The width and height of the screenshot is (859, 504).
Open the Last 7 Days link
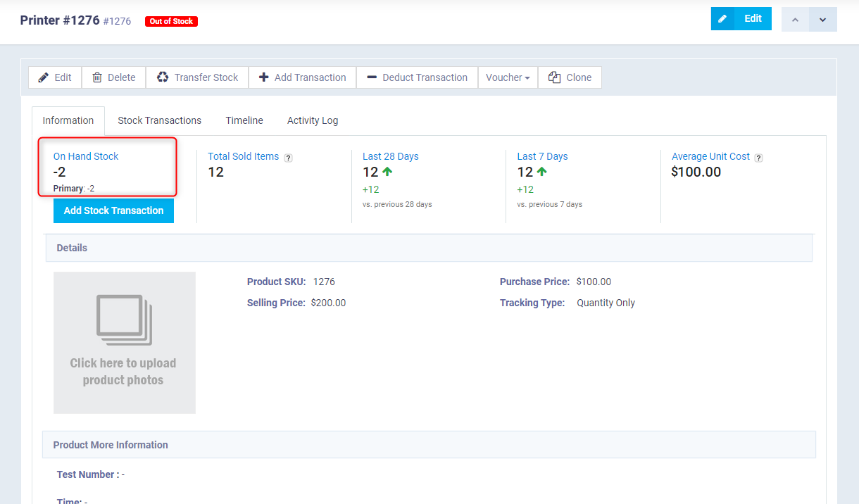(542, 156)
